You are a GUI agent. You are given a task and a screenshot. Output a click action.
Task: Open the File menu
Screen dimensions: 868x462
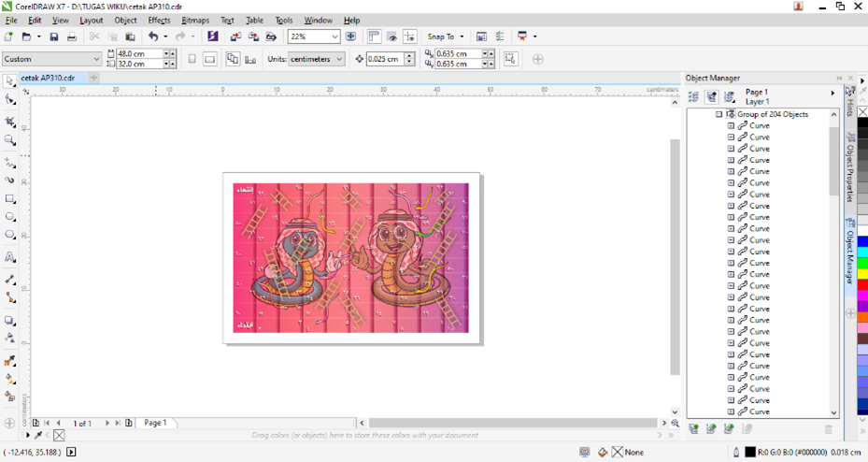pos(11,20)
